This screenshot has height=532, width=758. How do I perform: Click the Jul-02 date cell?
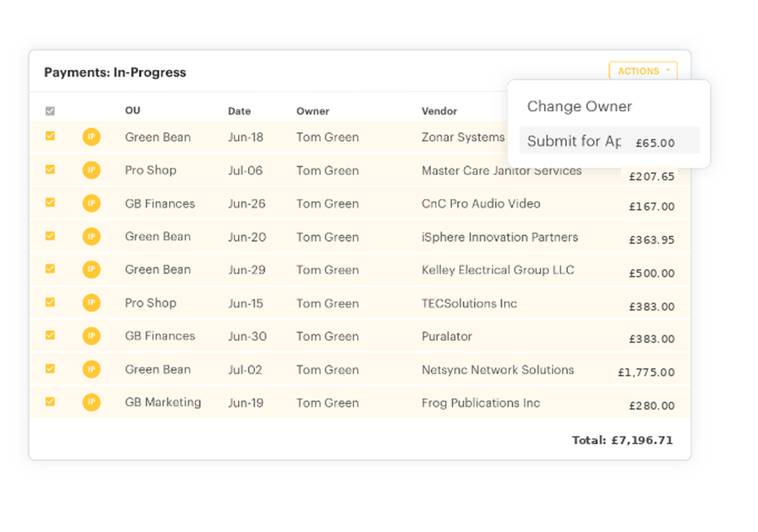(x=245, y=370)
